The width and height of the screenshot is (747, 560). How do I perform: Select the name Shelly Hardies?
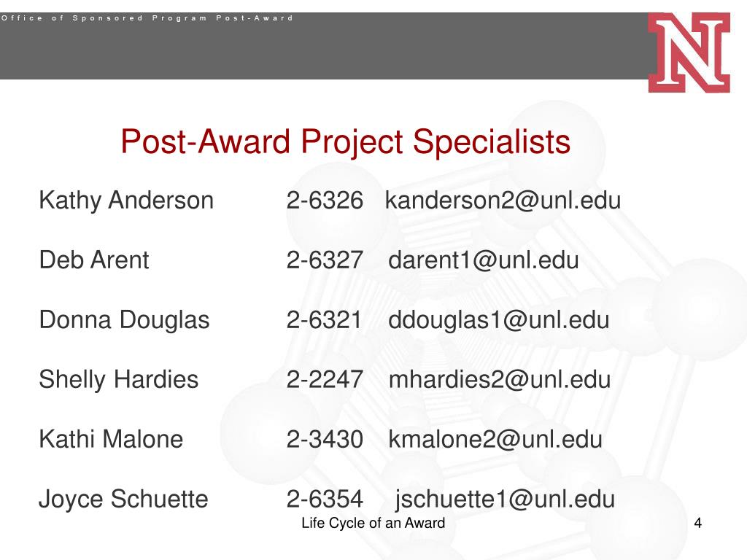coord(119,380)
